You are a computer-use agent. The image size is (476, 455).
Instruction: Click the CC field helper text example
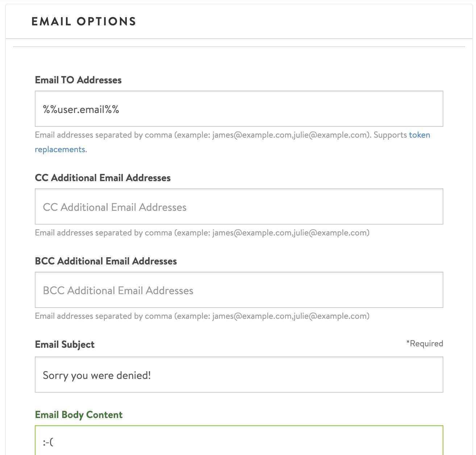tap(202, 233)
